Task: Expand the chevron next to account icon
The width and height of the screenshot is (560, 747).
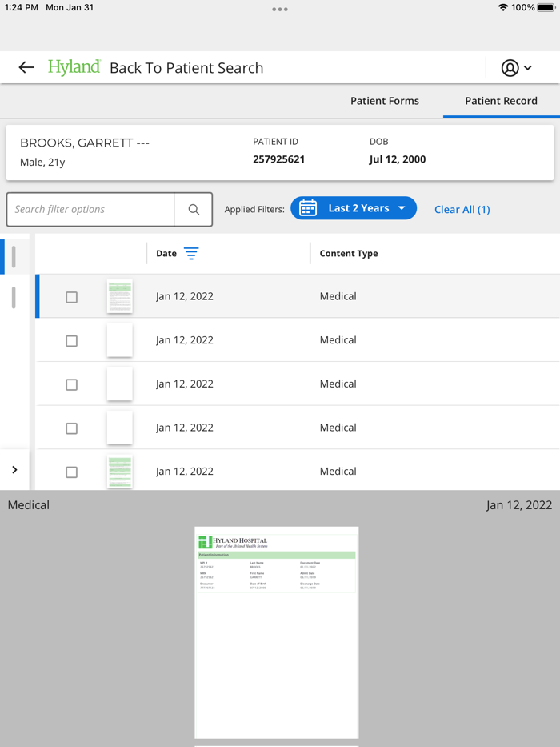Action: pos(528,67)
